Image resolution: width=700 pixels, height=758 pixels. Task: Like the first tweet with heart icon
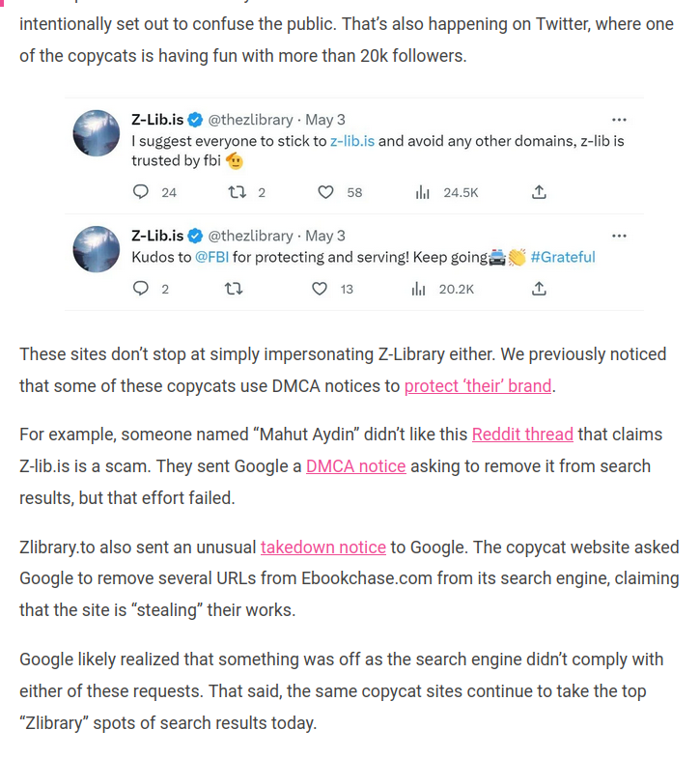coord(326,192)
